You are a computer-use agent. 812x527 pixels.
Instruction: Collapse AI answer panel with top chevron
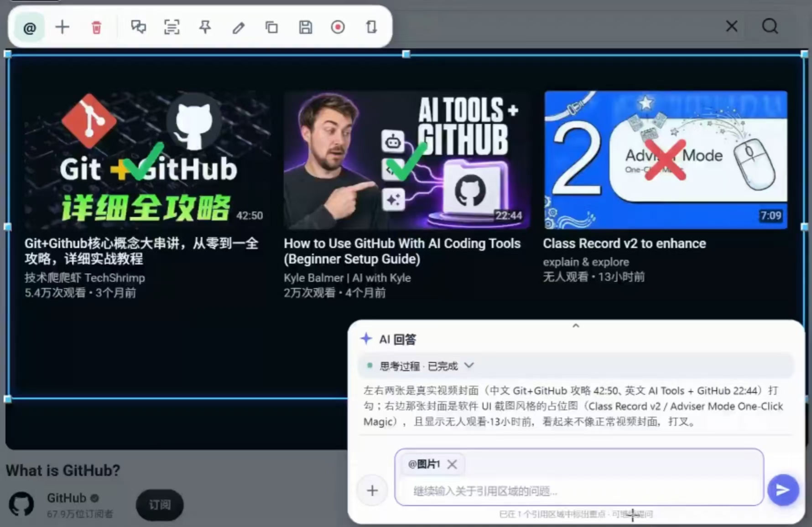576,325
